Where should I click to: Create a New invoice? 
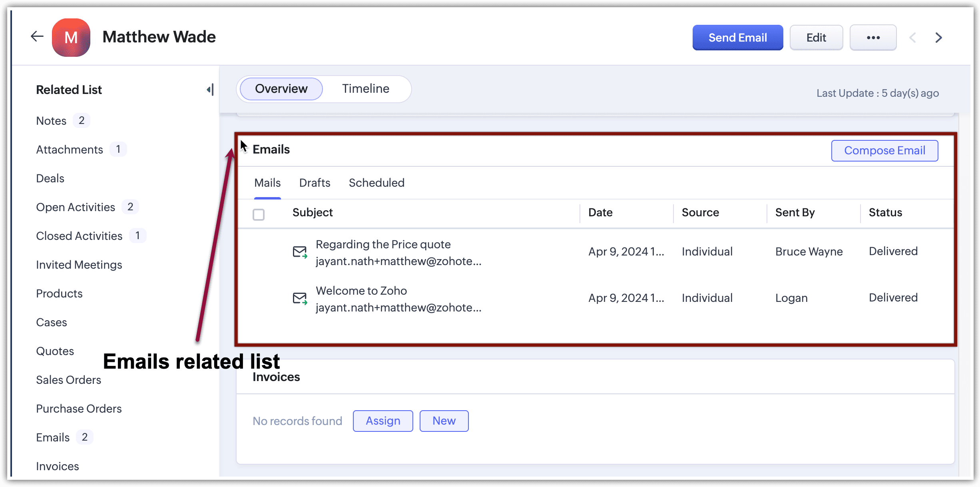click(444, 421)
